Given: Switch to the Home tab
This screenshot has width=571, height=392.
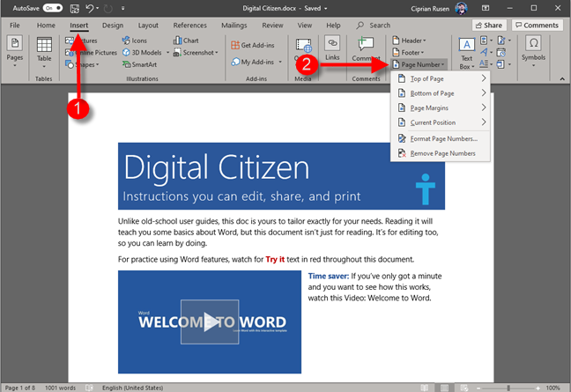Looking at the screenshot, I should tap(46, 26).
